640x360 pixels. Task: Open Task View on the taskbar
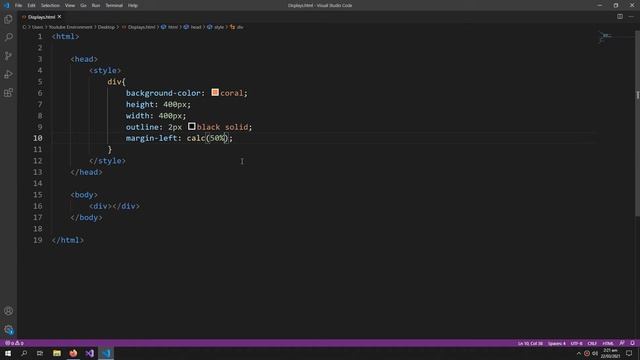click(40, 353)
